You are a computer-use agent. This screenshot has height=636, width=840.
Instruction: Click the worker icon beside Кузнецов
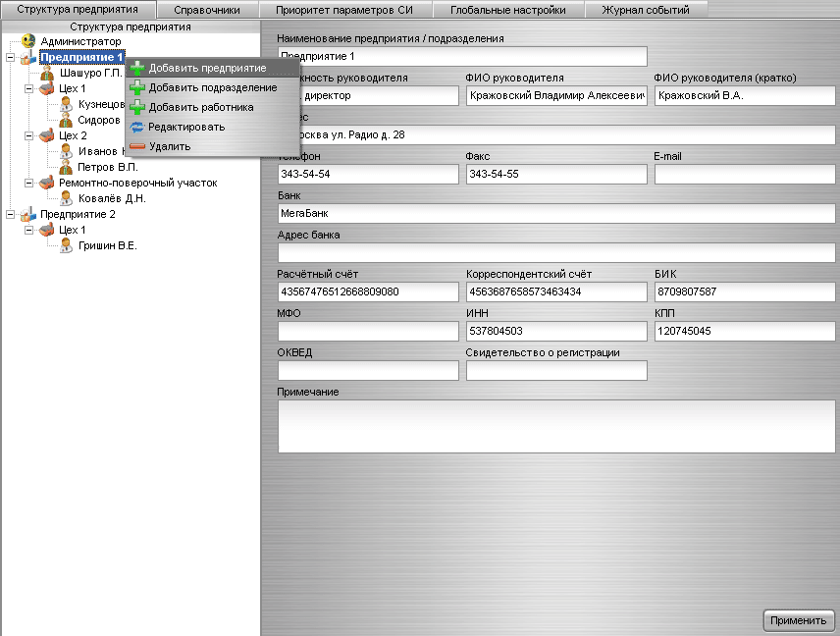tap(67, 104)
